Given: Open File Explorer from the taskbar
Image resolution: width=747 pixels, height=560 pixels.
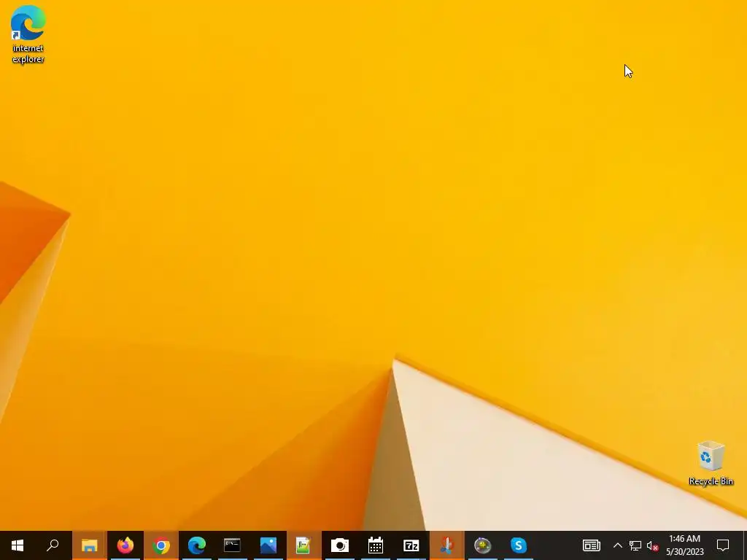Looking at the screenshot, I should coord(90,545).
